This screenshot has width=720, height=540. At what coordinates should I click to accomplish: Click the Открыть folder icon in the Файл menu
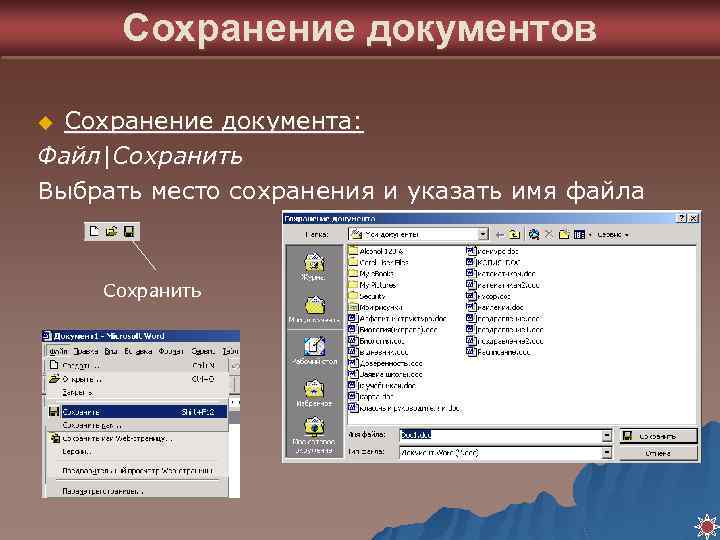coord(54,379)
